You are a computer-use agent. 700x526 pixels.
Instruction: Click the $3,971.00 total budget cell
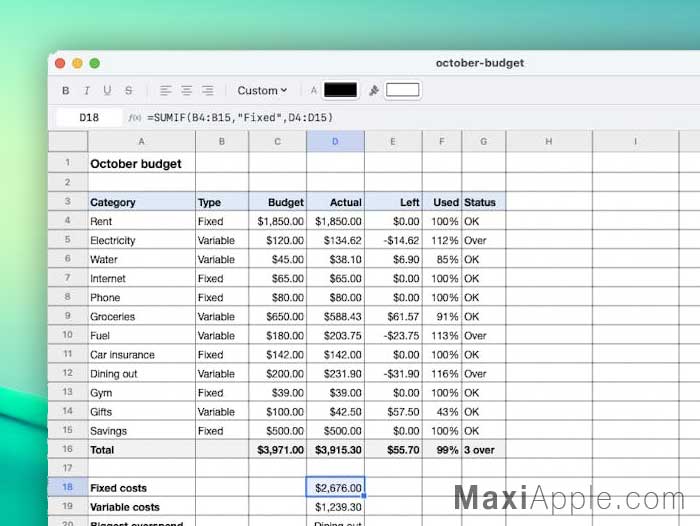[x=278, y=450]
